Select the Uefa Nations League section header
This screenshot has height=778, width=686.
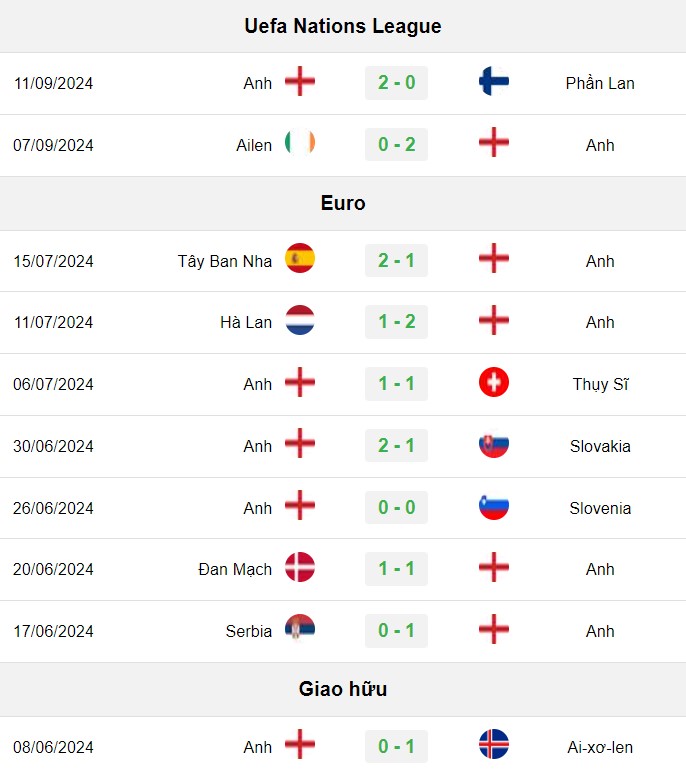[x=343, y=26]
